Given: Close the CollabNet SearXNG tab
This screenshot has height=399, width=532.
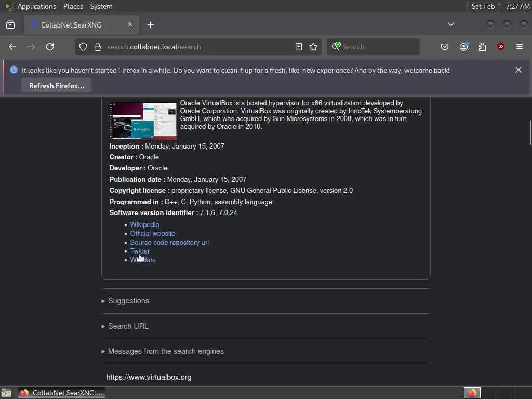Looking at the screenshot, I should 130,25.
